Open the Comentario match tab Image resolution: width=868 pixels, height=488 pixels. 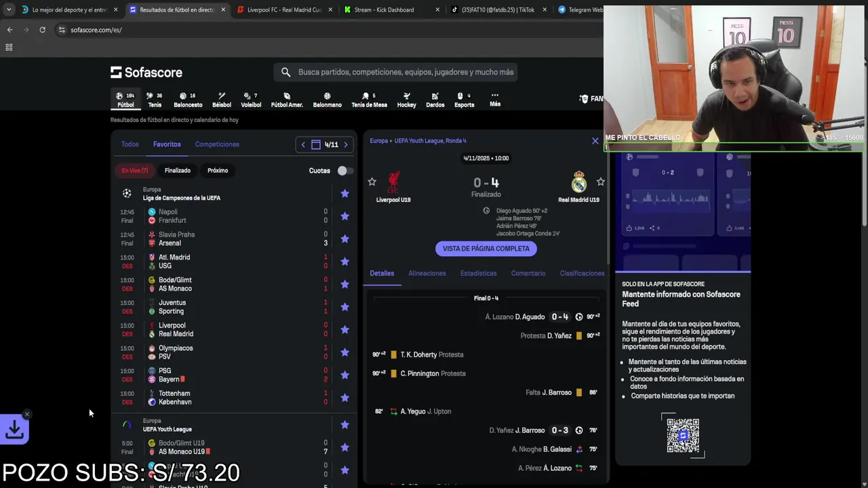click(528, 273)
